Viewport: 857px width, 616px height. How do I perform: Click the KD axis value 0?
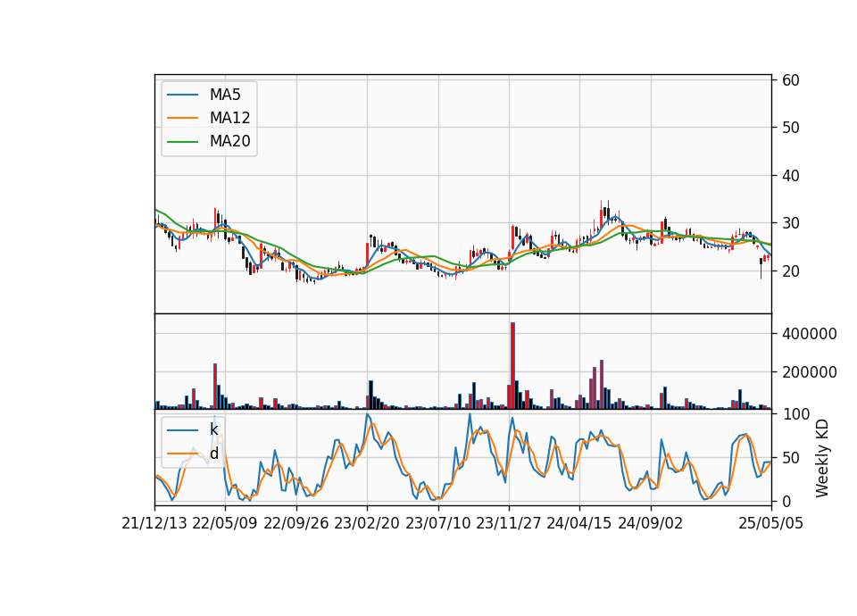click(x=786, y=501)
